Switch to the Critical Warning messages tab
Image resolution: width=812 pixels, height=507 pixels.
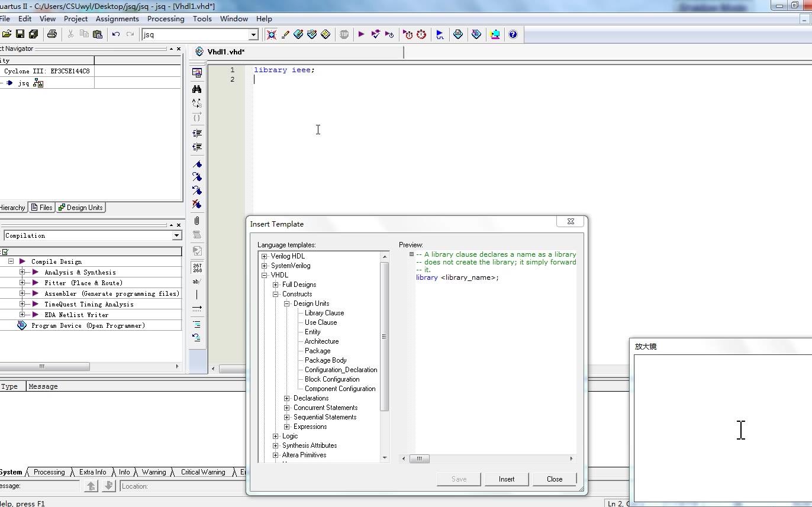(203, 472)
